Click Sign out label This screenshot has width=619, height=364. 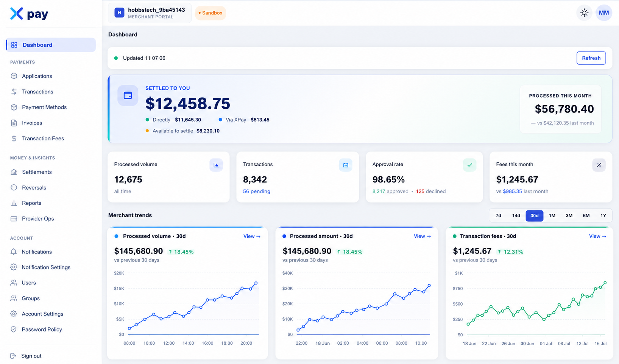pos(31,356)
